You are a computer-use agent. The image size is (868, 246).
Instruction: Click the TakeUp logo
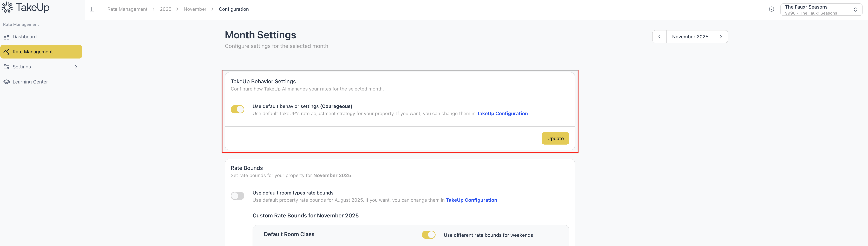(x=26, y=7)
